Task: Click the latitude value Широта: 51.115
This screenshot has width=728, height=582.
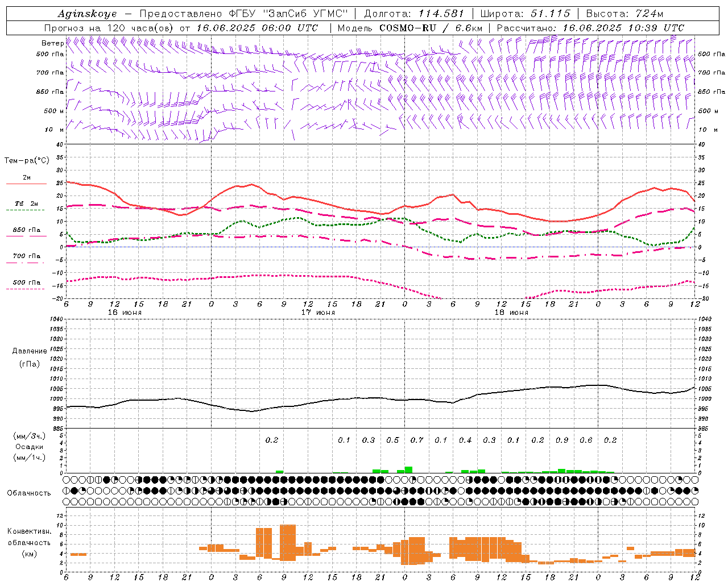Action: (525, 14)
